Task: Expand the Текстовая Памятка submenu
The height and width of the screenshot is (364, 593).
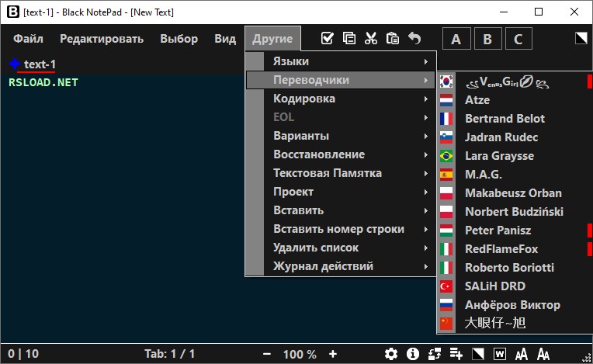Action: (x=341, y=173)
